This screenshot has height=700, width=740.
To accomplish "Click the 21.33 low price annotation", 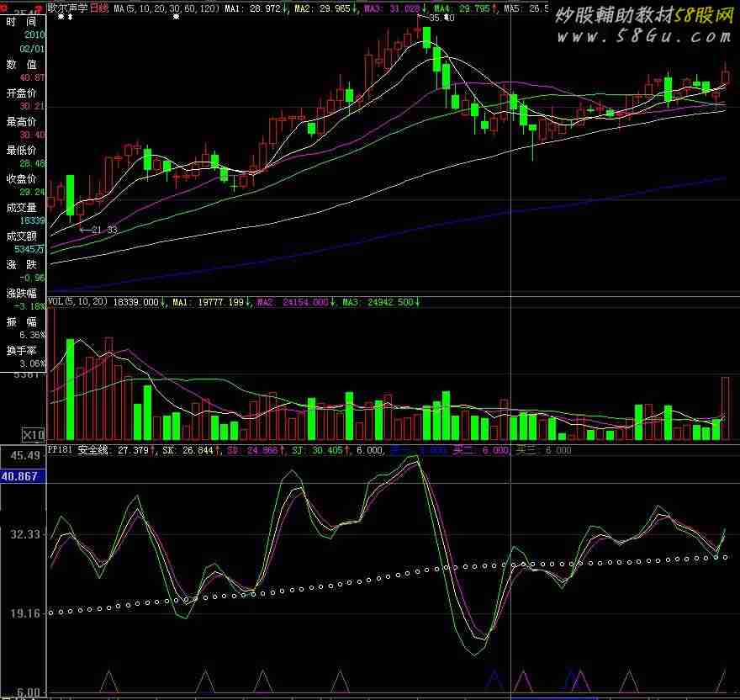I will point(104,230).
